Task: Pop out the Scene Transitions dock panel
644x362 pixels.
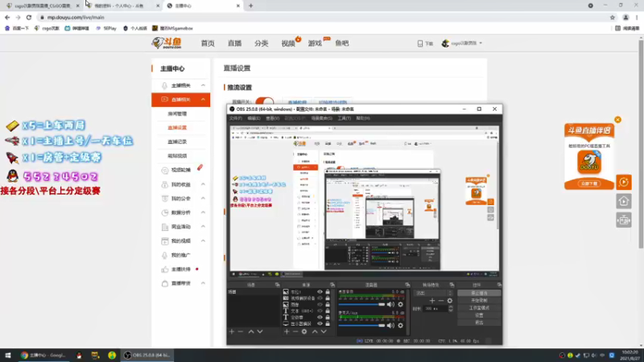Action: (452, 285)
